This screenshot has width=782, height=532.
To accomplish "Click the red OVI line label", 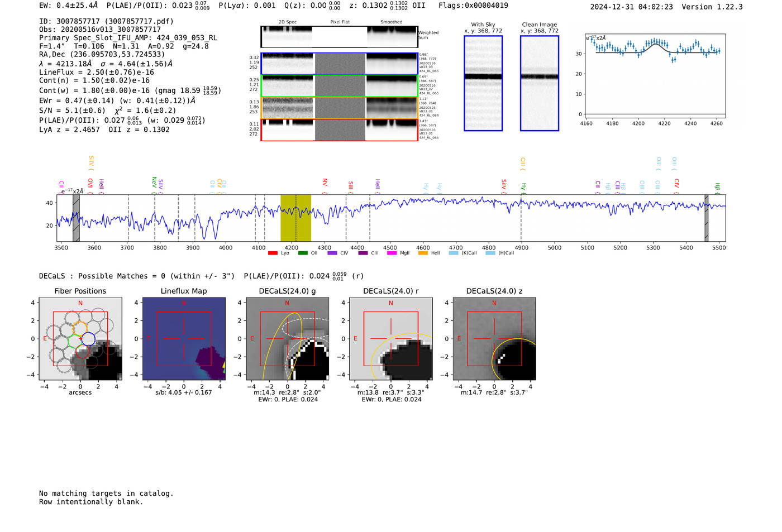I will 90,185.
